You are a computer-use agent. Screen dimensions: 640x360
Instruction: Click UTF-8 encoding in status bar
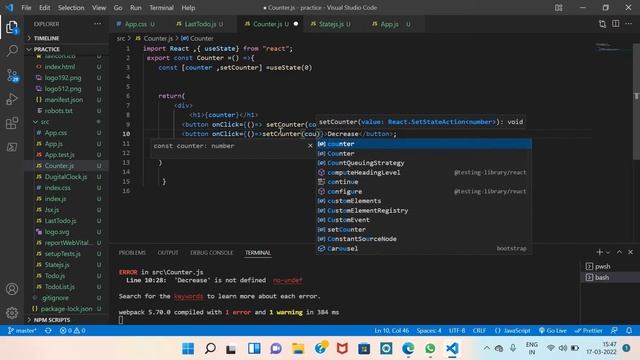[x=457, y=331]
